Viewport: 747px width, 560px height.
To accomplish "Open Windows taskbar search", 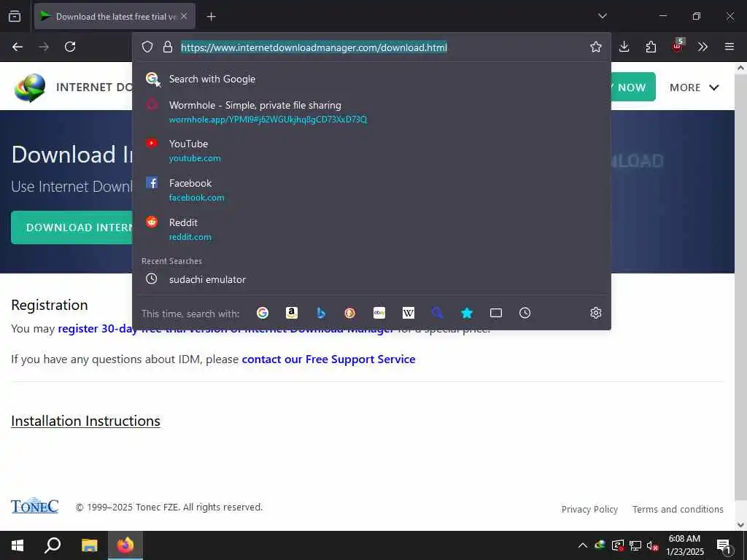I will [x=53, y=545].
